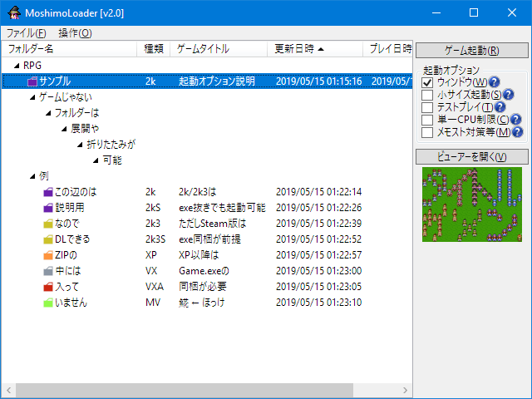Sort by ゲームタイトル column header

pyautogui.click(x=219, y=49)
